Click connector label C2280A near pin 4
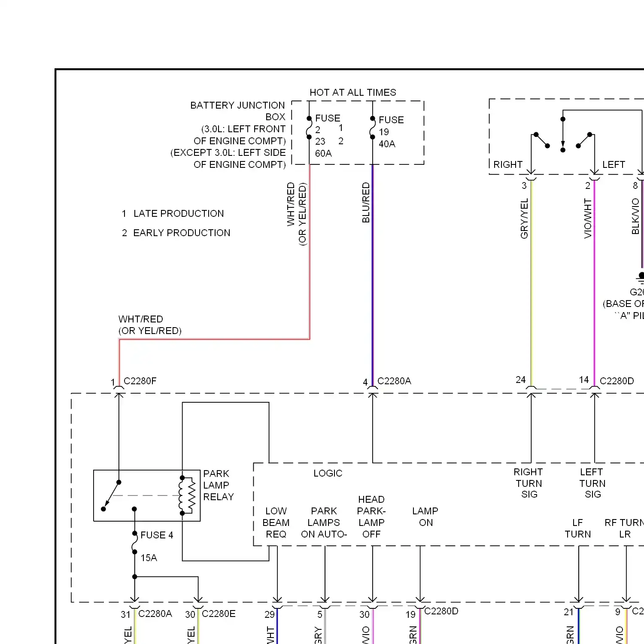This screenshot has width=644, height=644. (x=394, y=381)
